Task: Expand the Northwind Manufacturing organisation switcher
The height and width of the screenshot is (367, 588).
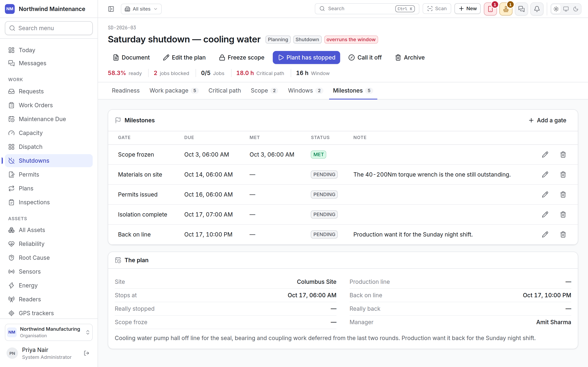Action: tap(49, 332)
